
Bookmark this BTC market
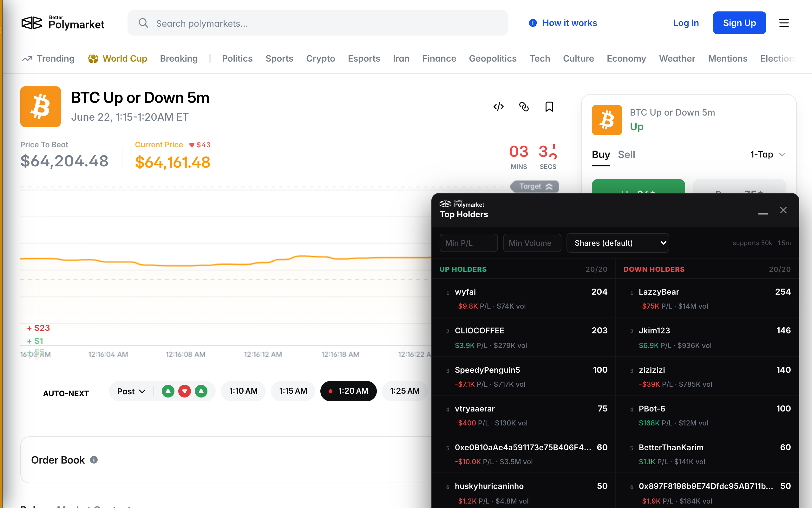[549, 107]
